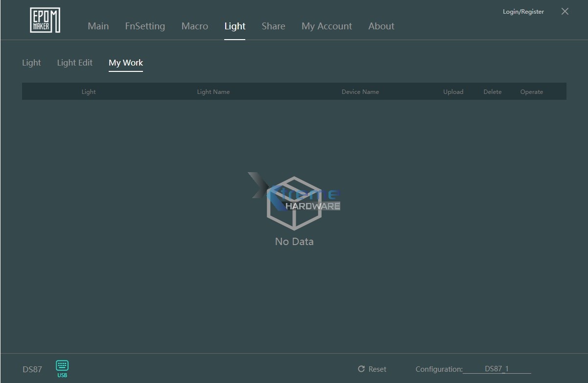
Task: Click the Login/Register link
Action: tap(523, 11)
